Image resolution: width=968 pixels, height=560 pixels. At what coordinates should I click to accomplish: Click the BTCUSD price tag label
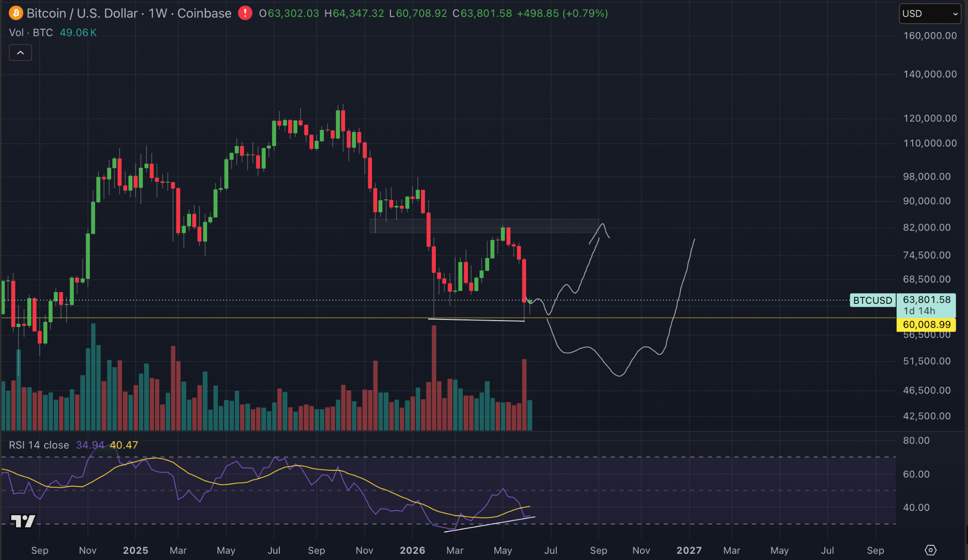click(873, 301)
